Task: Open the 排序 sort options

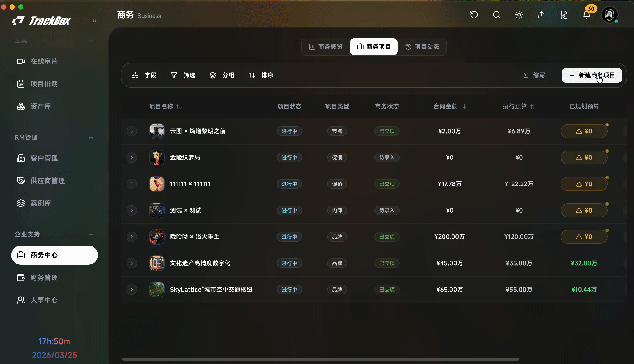Action: click(261, 75)
